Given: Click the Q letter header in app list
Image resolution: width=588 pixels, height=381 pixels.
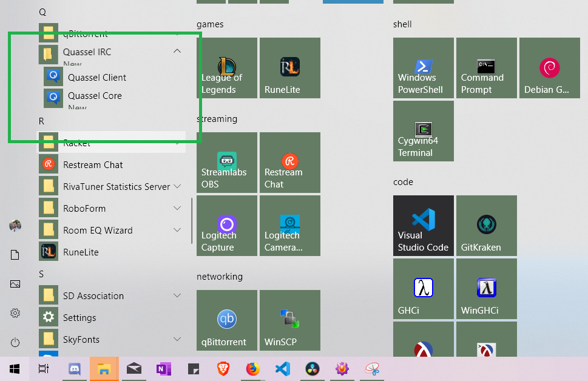Looking at the screenshot, I should [x=42, y=12].
